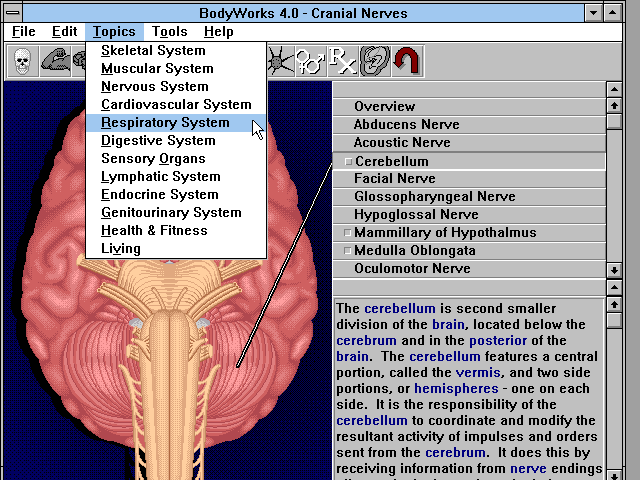Select the neuron Nervous System toolbar icon

click(278, 62)
